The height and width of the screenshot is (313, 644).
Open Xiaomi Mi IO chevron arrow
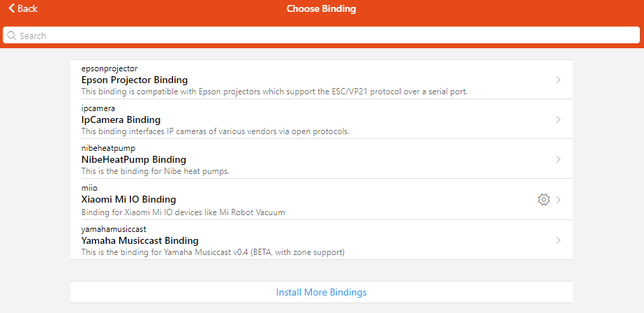559,200
